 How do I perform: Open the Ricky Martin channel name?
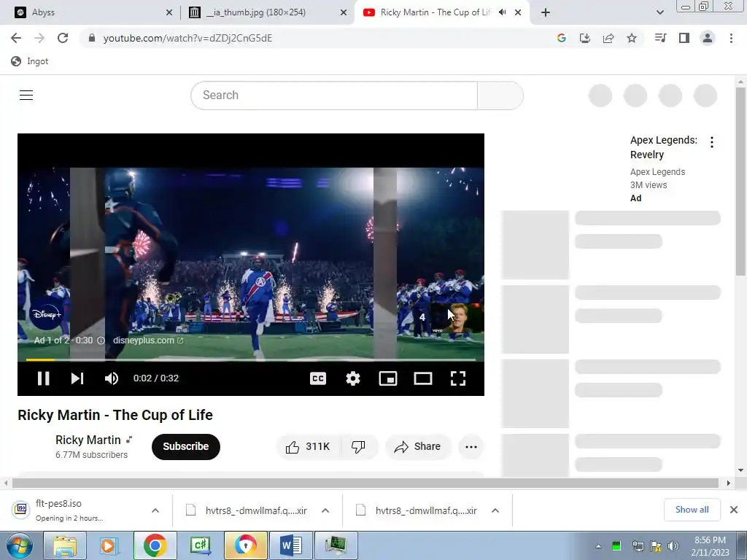coord(88,440)
